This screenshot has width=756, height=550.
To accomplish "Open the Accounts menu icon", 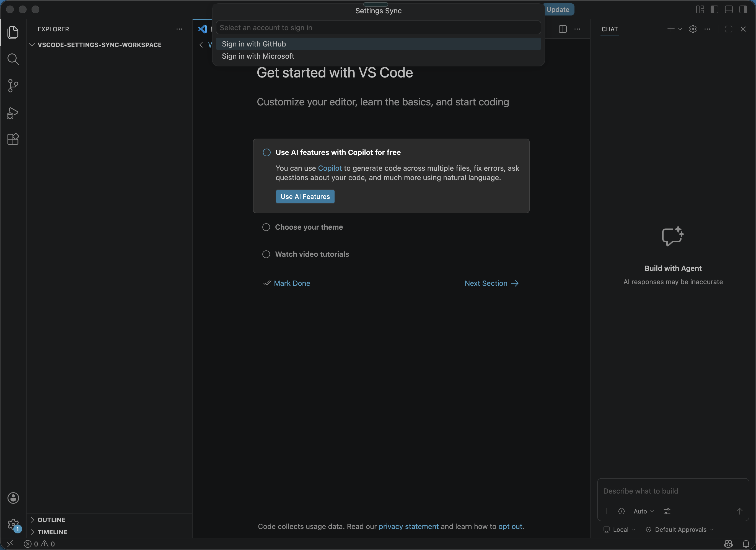I will click(x=13, y=498).
